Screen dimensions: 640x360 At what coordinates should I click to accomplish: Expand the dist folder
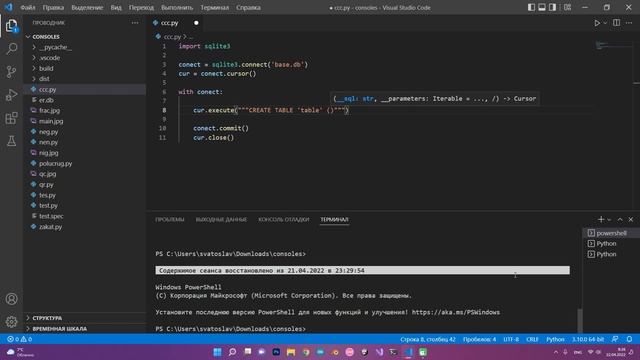coord(44,79)
